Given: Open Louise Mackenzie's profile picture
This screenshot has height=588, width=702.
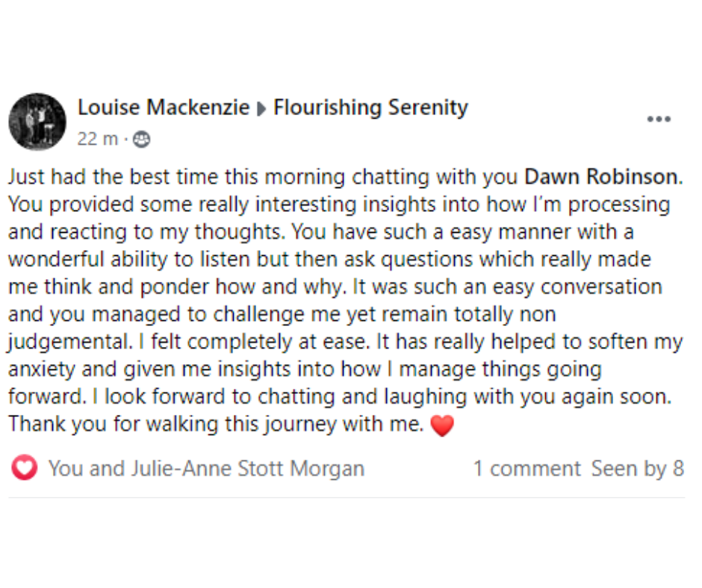Looking at the screenshot, I should (37, 122).
